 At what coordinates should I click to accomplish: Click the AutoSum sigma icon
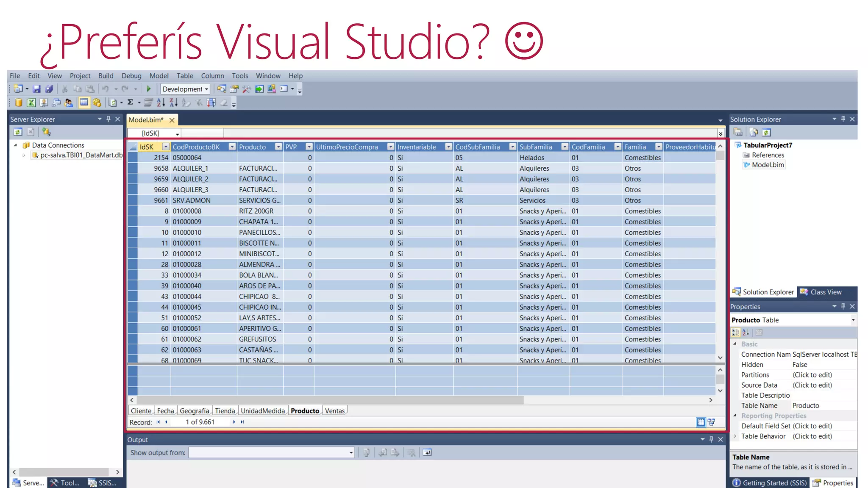pos(131,103)
